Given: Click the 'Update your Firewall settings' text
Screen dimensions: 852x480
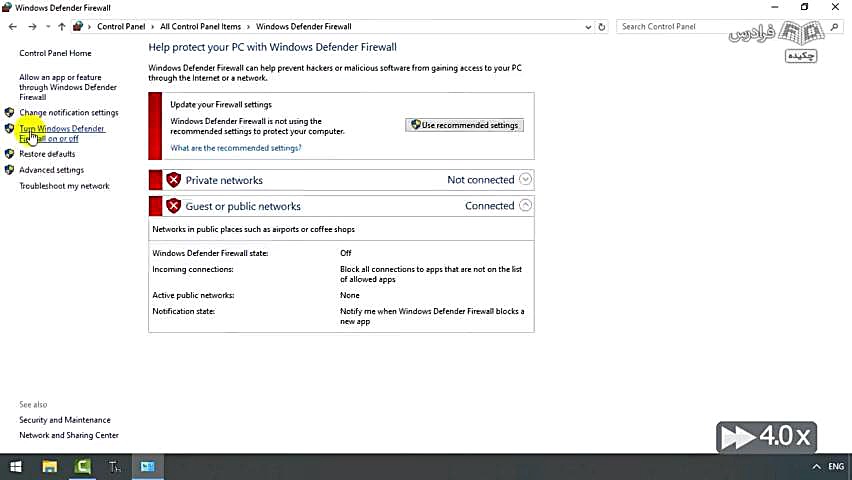Looking at the screenshot, I should pyautogui.click(x=221, y=104).
